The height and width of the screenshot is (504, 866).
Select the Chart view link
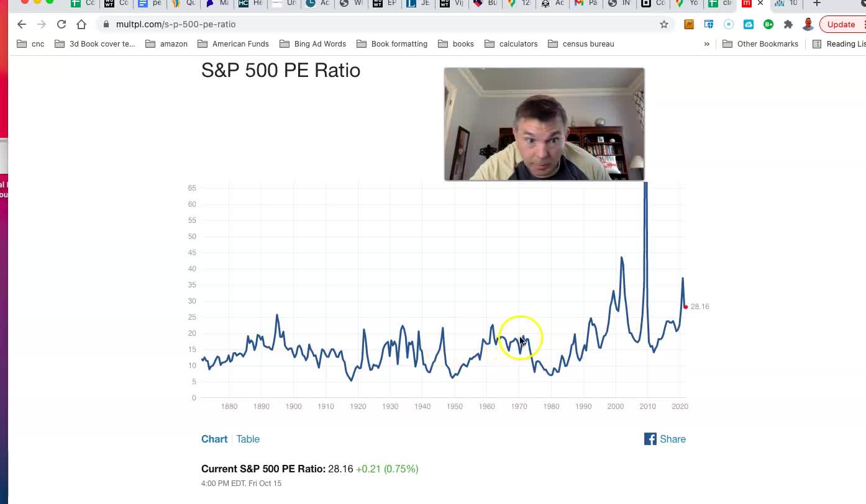(x=214, y=439)
